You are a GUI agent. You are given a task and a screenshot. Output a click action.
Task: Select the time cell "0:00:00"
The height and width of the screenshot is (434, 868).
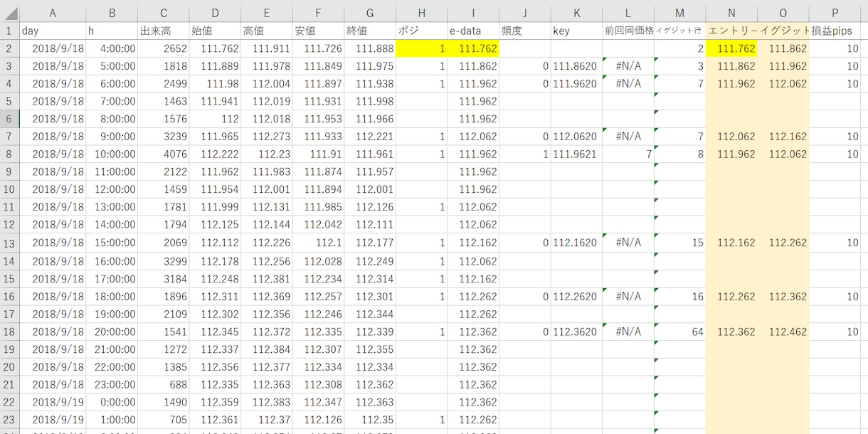(x=112, y=402)
